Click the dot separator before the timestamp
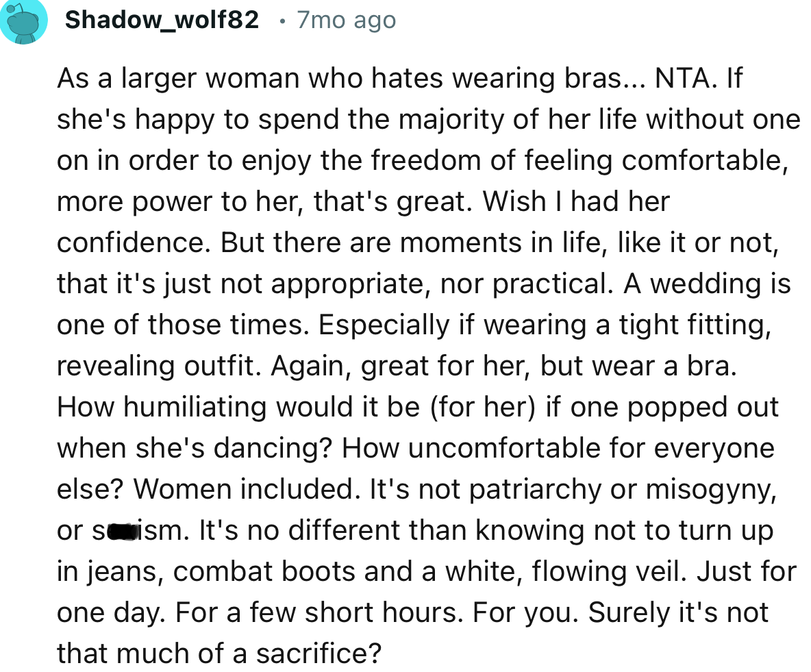Image resolution: width=811 pixels, height=672 pixels. pos(282,21)
